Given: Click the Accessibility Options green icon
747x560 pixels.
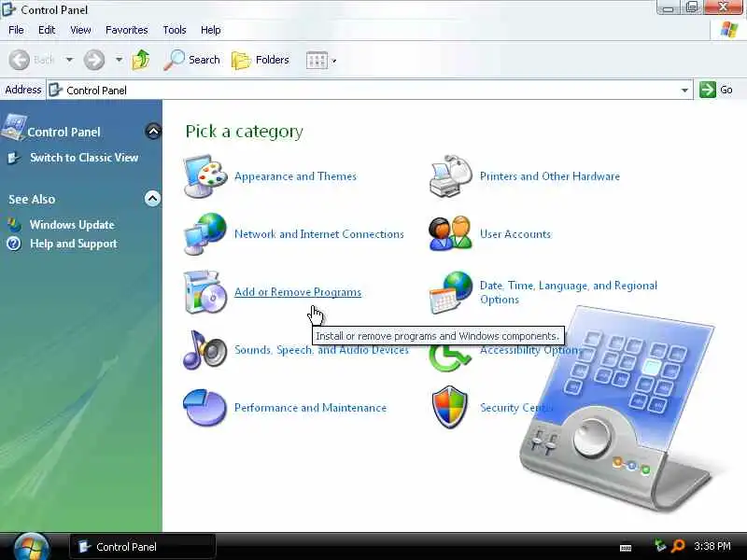Looking at the screenshot, I should click(448, 358).
